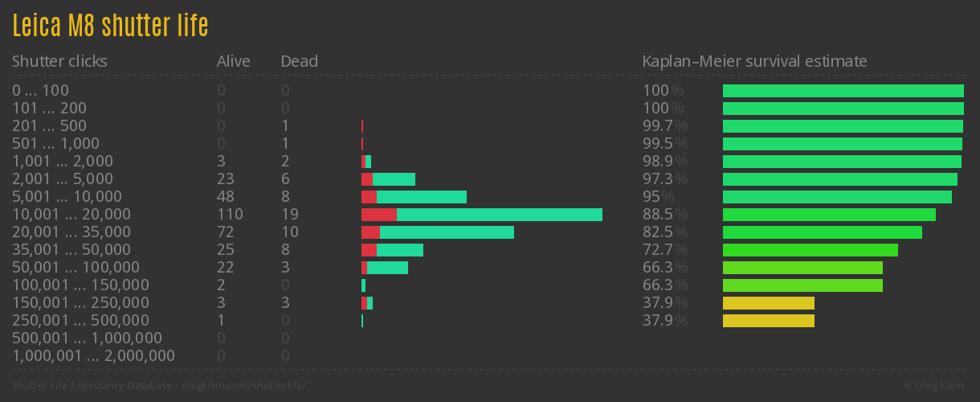Select the "1,000,001 … 2,000,000" row label
This screenshot has height=402, width=980.
(x=93, y=356)
